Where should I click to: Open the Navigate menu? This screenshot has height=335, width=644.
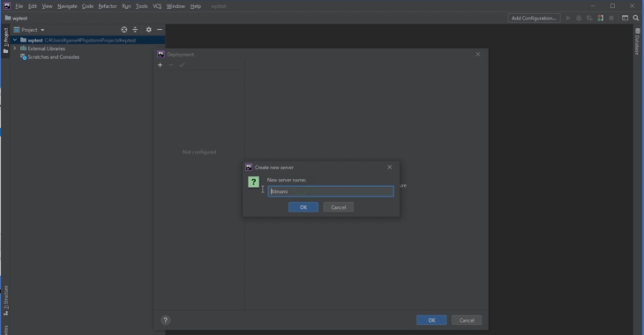67,6
